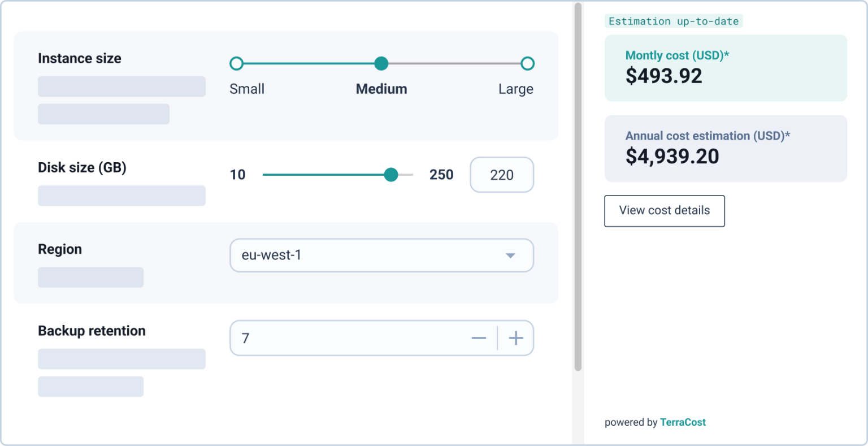Select the Small instance size marker
The width and height of the screenshot is (868, 446).
coord(236,63)
